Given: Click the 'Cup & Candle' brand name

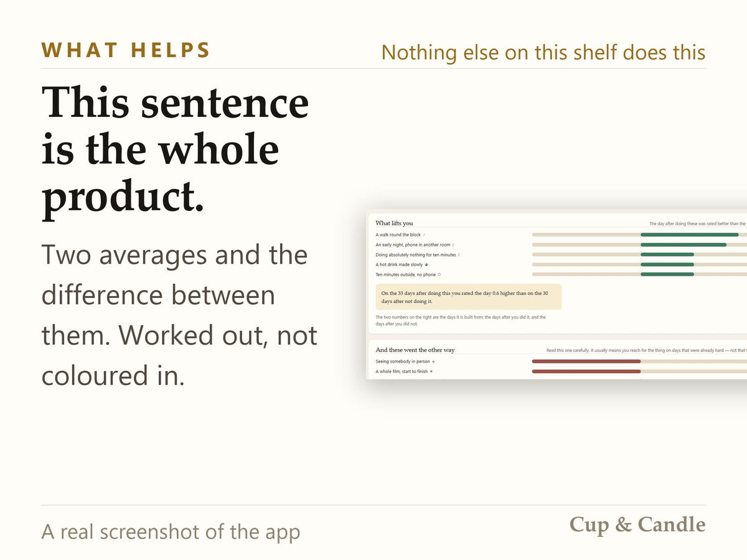Looking at the screenshot, I should point(637,524).
